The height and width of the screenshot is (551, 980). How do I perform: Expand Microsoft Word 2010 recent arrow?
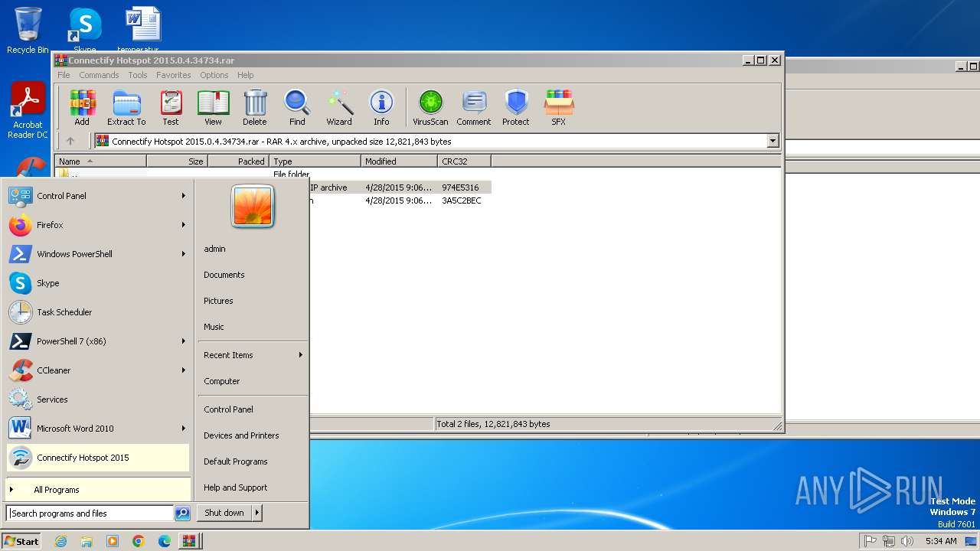(184, 429)
